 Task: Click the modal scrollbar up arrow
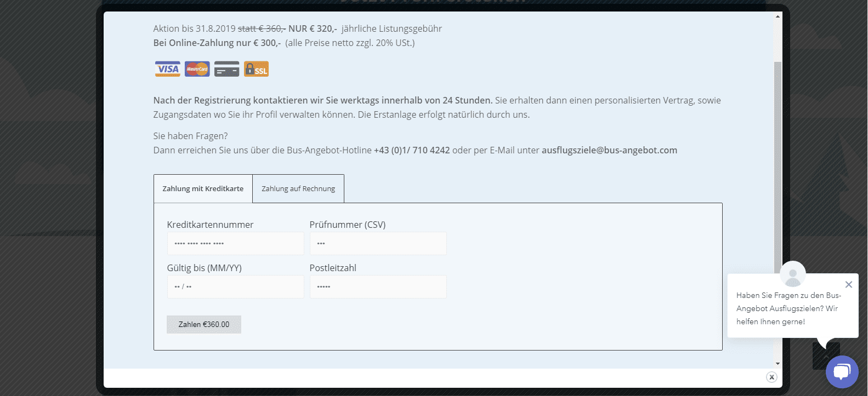click(778, 16)
